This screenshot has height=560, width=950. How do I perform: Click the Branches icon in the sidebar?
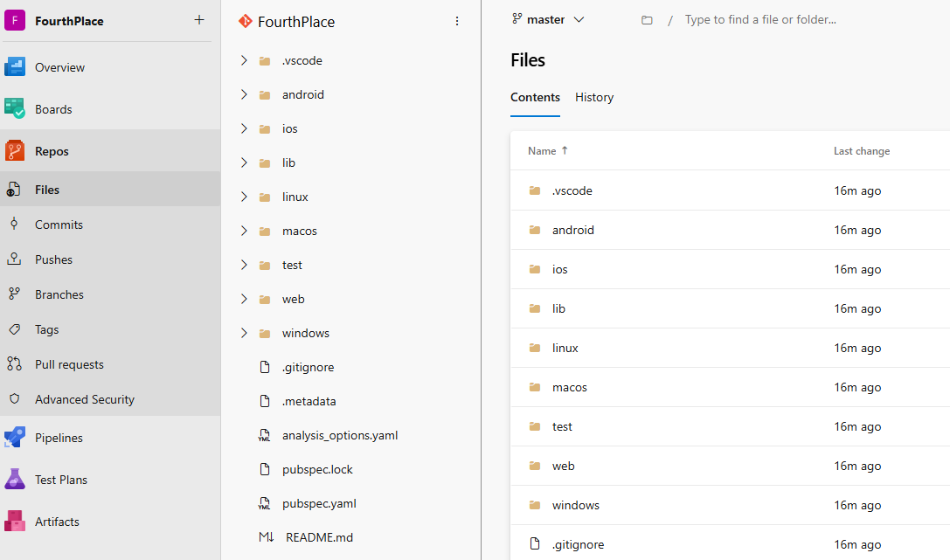point(14,294)
